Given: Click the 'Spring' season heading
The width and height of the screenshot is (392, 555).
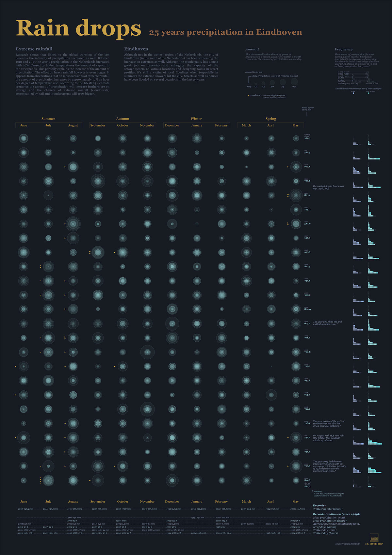Looking at the screenshot, I should coord(271,119).
